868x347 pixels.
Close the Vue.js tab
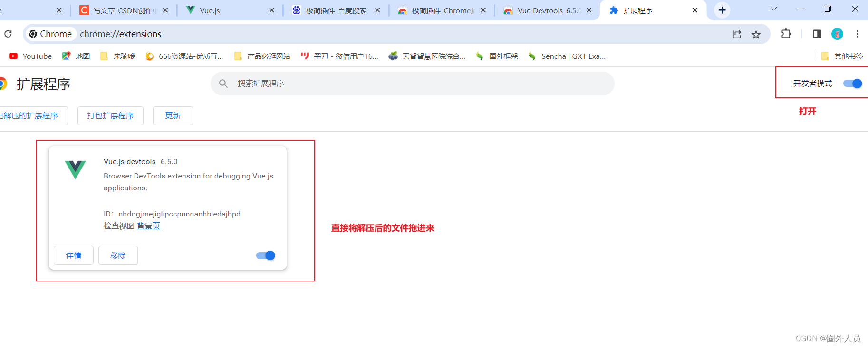(271, 10)
